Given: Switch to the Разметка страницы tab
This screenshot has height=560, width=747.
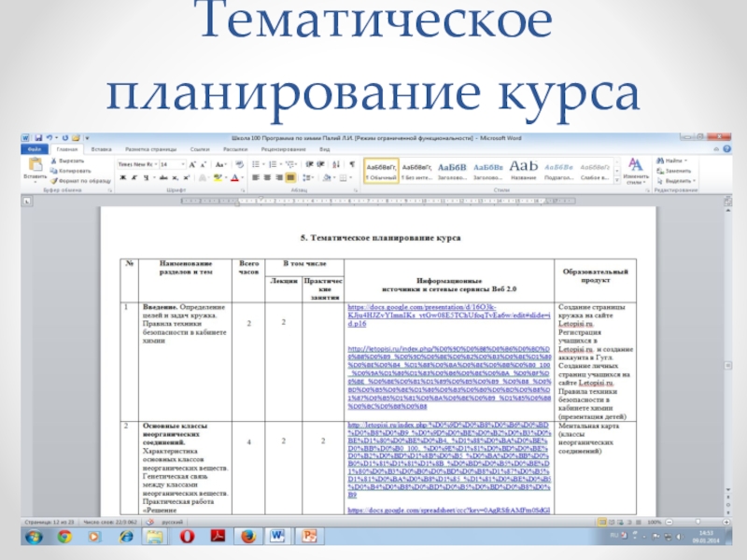Looking at the screenshot, I should tap(151, 149).
